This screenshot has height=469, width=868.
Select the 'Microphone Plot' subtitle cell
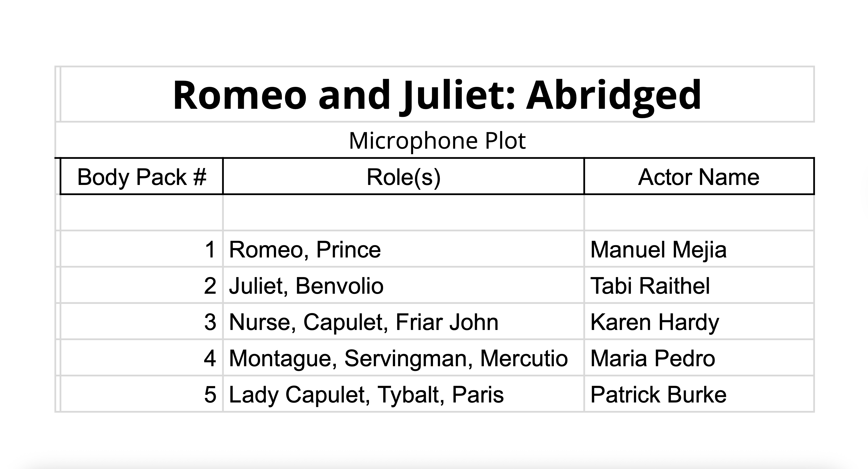point(437,140)
